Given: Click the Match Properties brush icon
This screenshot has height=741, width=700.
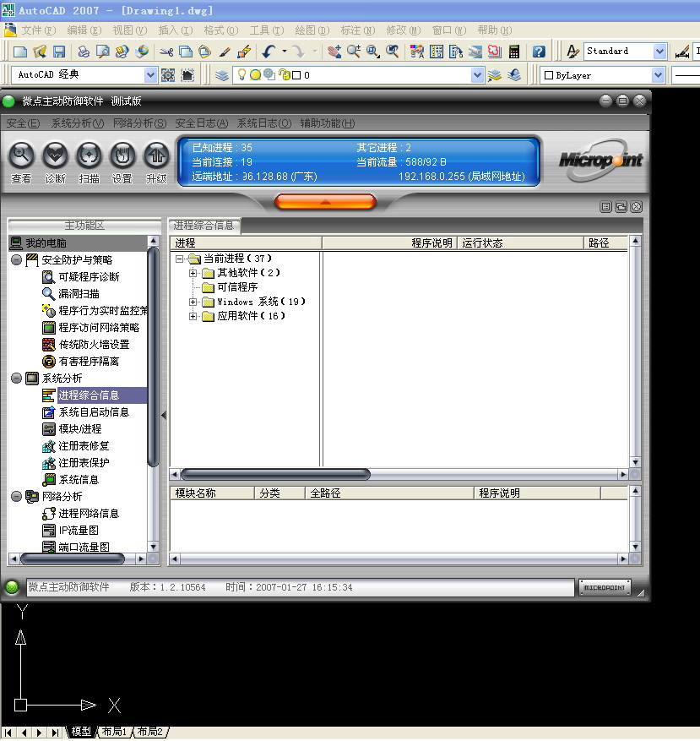Looking at the screenshot, I should 225,51.
